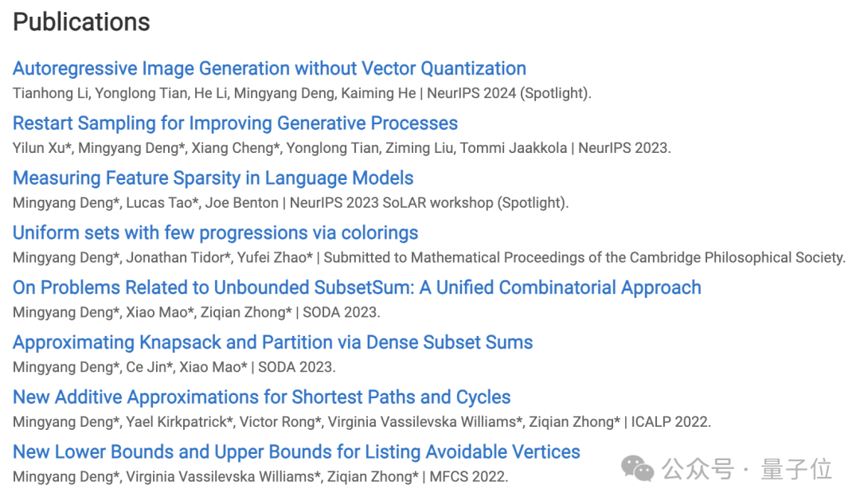Click the ICALP 2022 venue text
The height and width of the screenshot is (504, 860).
670,422
